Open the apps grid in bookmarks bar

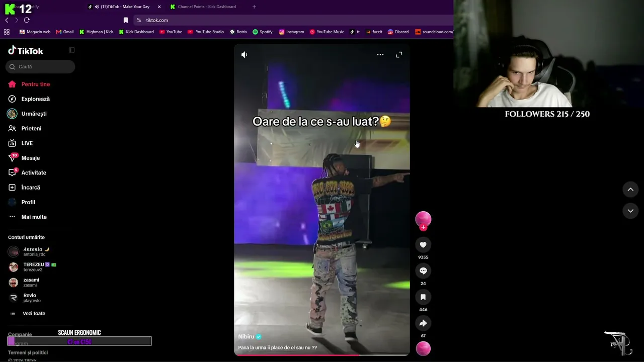[7, 32]
